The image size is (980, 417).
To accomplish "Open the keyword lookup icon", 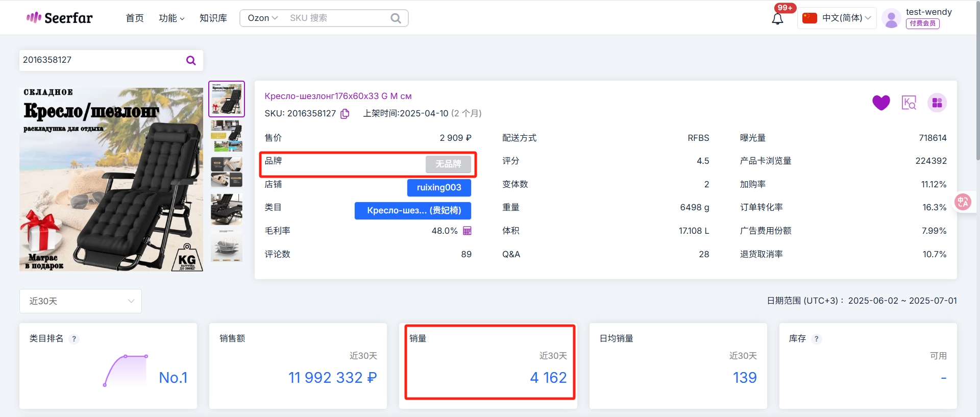I will [909, 103].
